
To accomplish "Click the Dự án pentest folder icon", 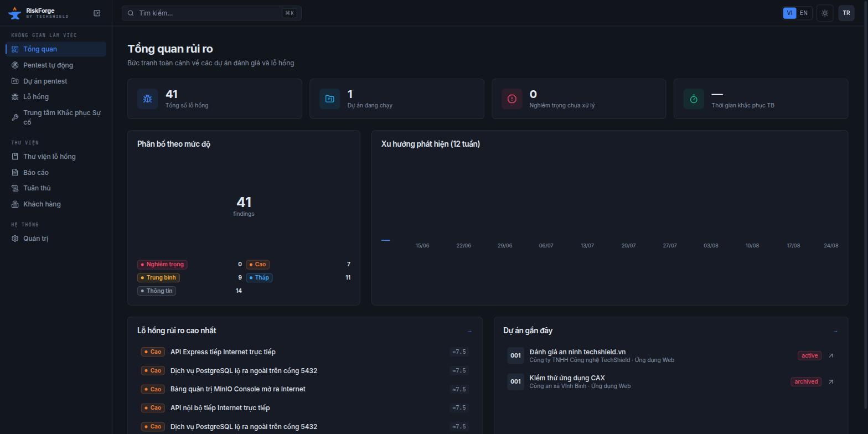I will tap(15, 81).
